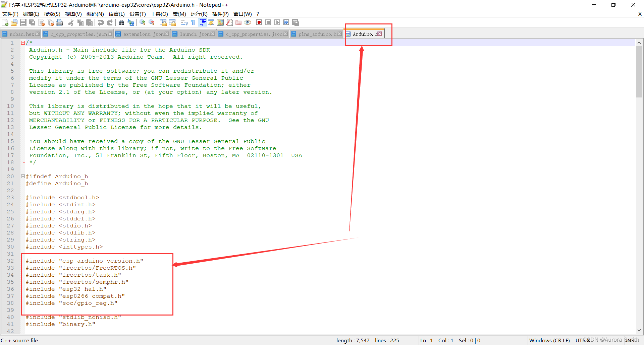
Task: Toggle the Indent Guide toolbar button
Action: tap(203, 22)
